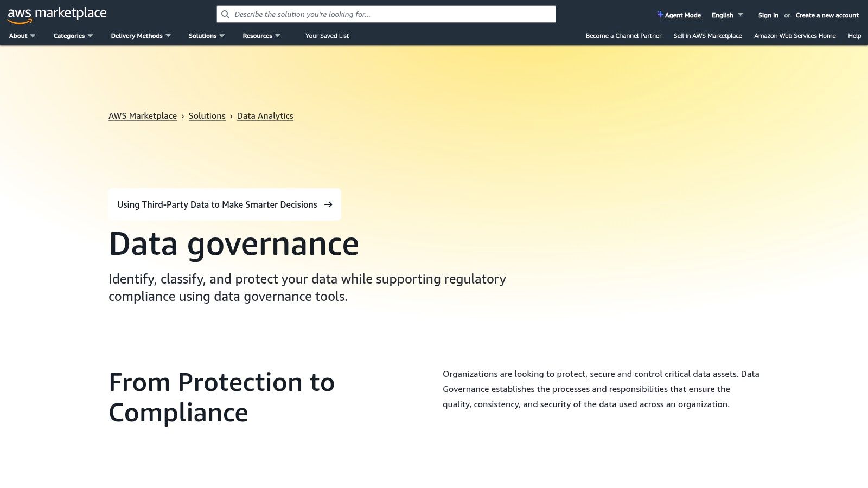Click the Solutions menu arrow icon
This screenshot has height=488, width=868.
pos(222,36)
